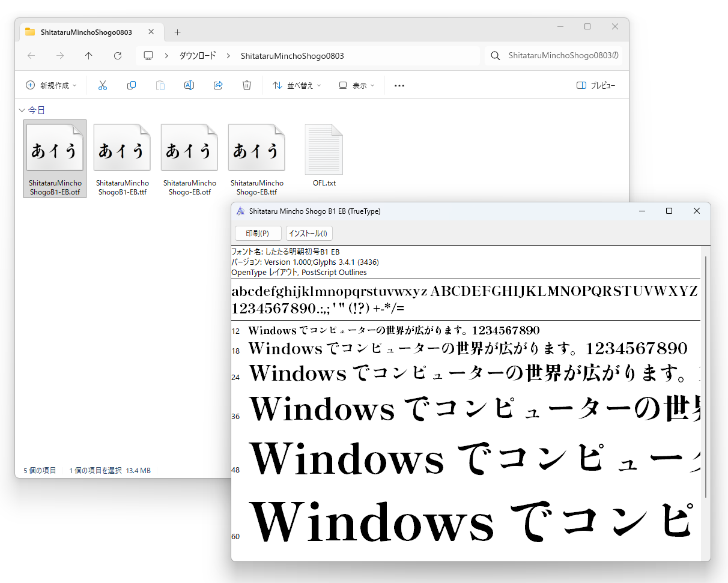
Task: Open the 新規作成 dropdown menu
Action: (51, 85)
